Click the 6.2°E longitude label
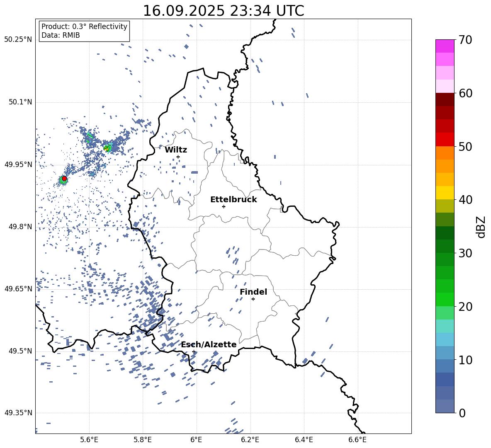Screen dimensions: 491x448 [x=250, y=440]
